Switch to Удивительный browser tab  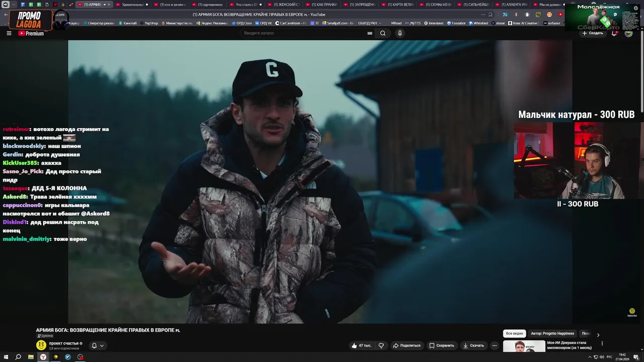pos(132,5)
